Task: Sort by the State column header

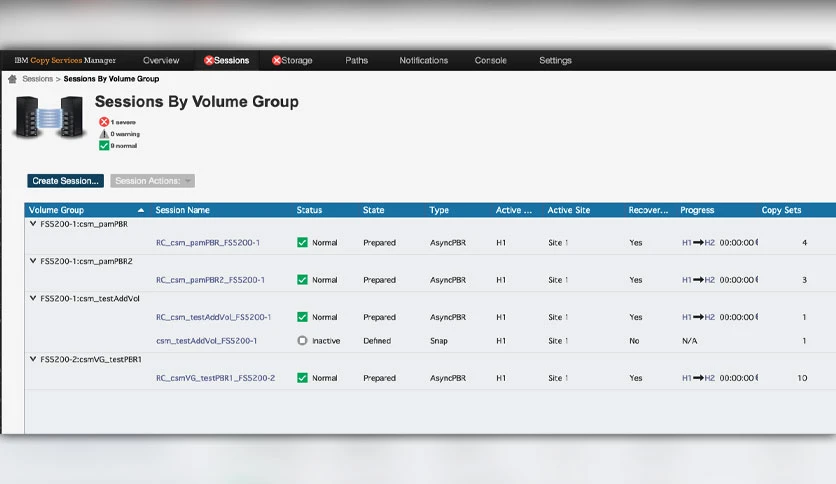Action: tap(373, 210)
